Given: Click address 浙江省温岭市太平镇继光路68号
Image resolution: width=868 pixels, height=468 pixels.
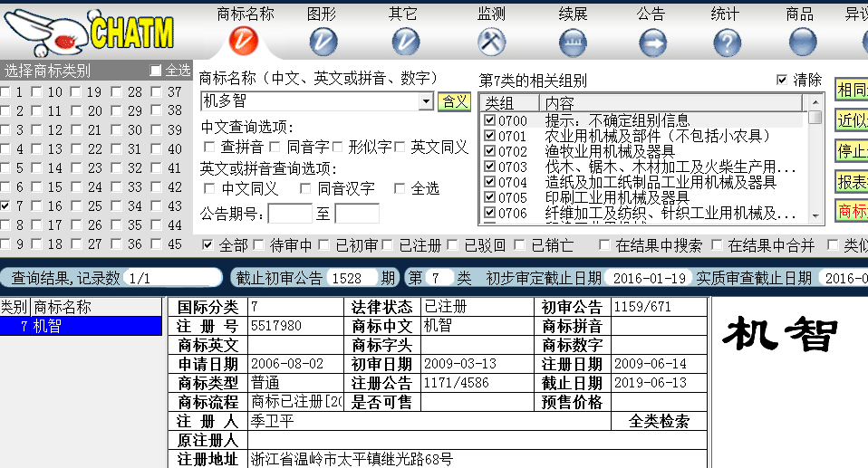Looking at the screenshot, I should click(x=352, y=459).
